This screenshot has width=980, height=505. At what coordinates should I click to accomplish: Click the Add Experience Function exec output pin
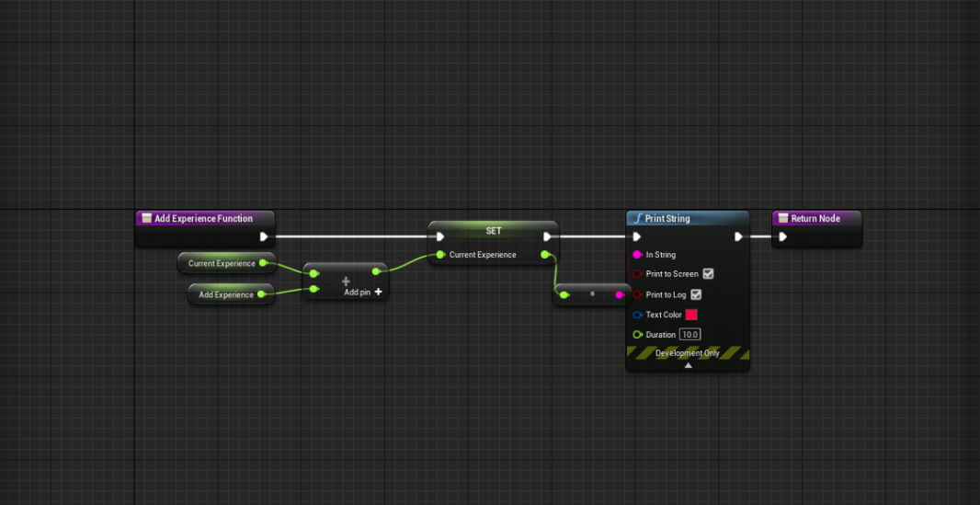pos(264,236)
